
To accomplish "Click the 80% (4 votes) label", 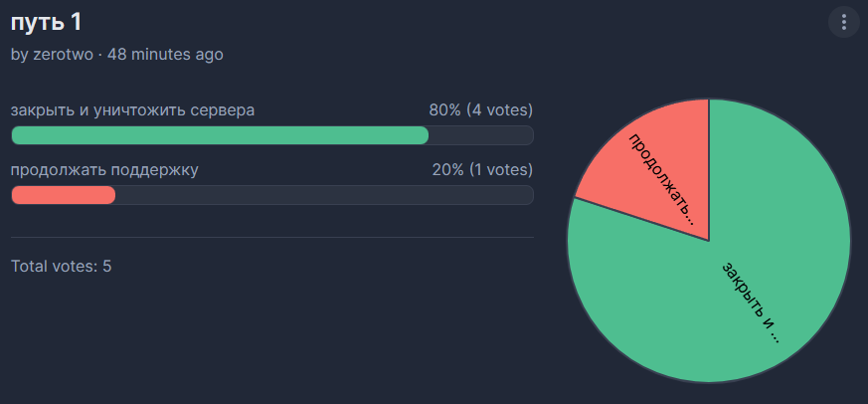I will (x=480, y=110).
